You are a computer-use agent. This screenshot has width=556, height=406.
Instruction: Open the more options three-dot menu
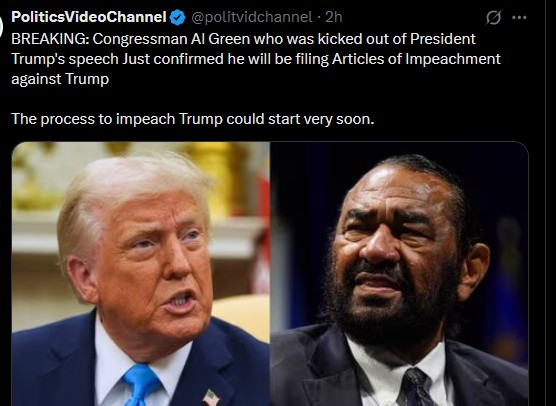(519, 17)
